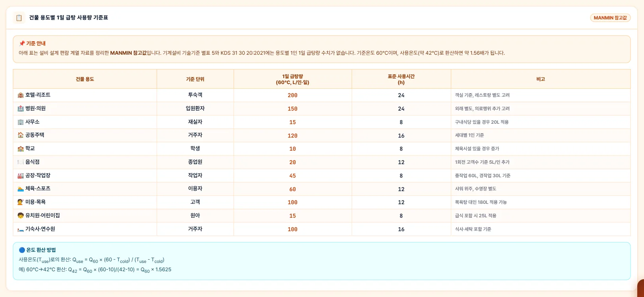This screenshot has height=297, width=644.
Task: Click the 종업원 unit cell
Action: tap(195, 162)
